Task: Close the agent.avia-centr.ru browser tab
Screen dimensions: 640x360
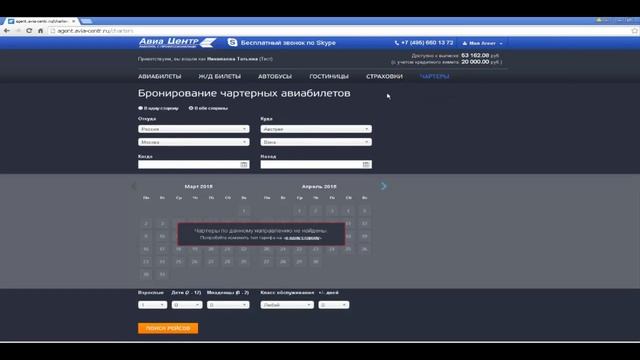Action: 73,21
